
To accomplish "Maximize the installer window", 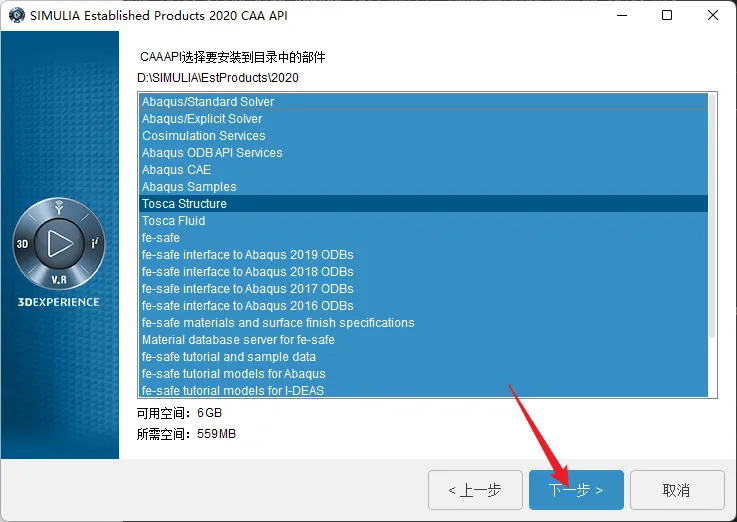I will pyautogui.click(x=666, y=15).
